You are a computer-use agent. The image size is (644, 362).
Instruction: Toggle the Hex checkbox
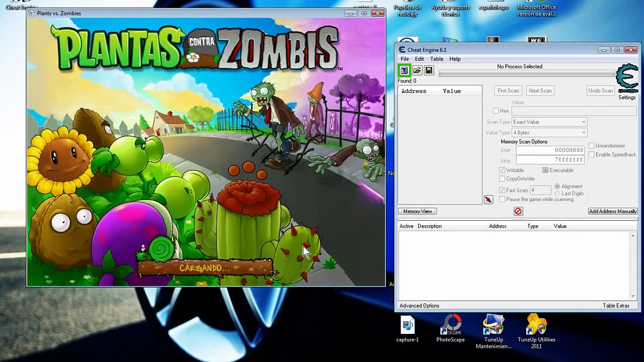[496, 111]
